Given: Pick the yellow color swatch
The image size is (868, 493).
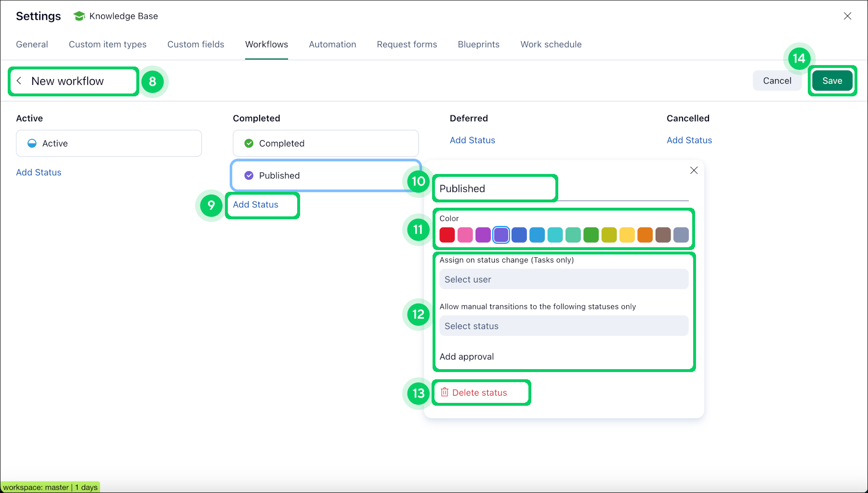Looking at the screenshot, I should pos(627,235).
